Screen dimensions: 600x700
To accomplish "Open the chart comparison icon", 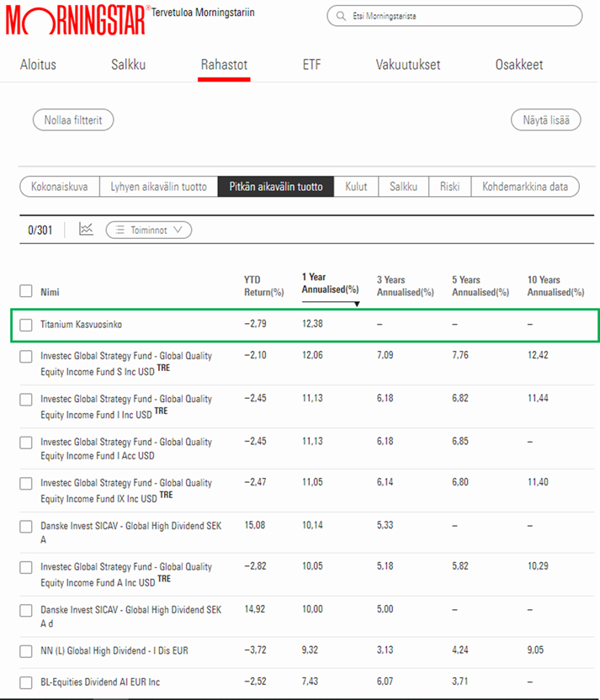I will [86, 229].
